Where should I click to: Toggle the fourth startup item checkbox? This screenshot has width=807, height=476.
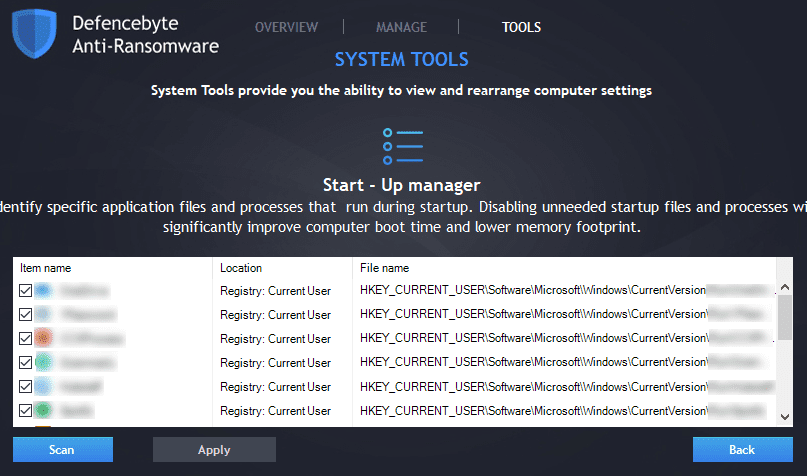point(25,362)
